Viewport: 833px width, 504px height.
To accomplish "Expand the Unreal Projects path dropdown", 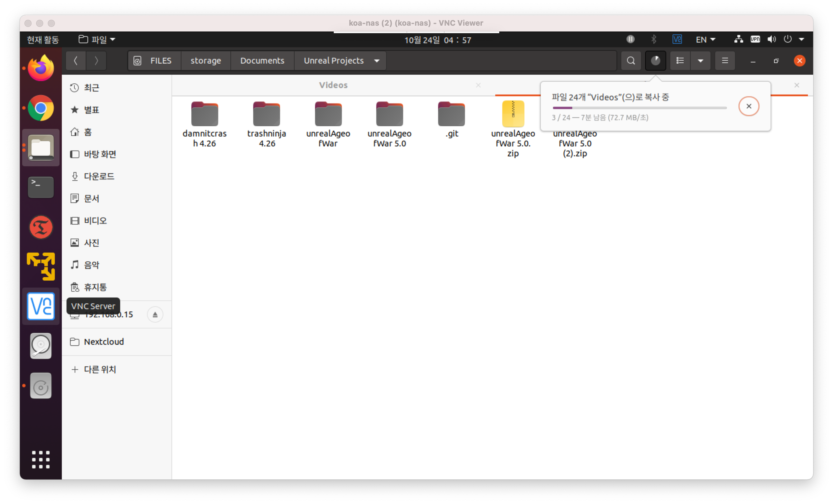I will [x=377, y=61].
